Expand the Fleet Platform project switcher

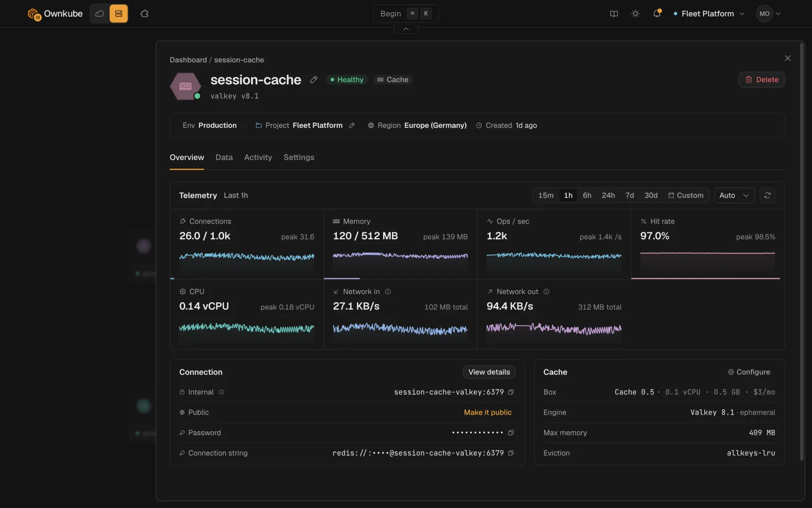tap(708, 14)
